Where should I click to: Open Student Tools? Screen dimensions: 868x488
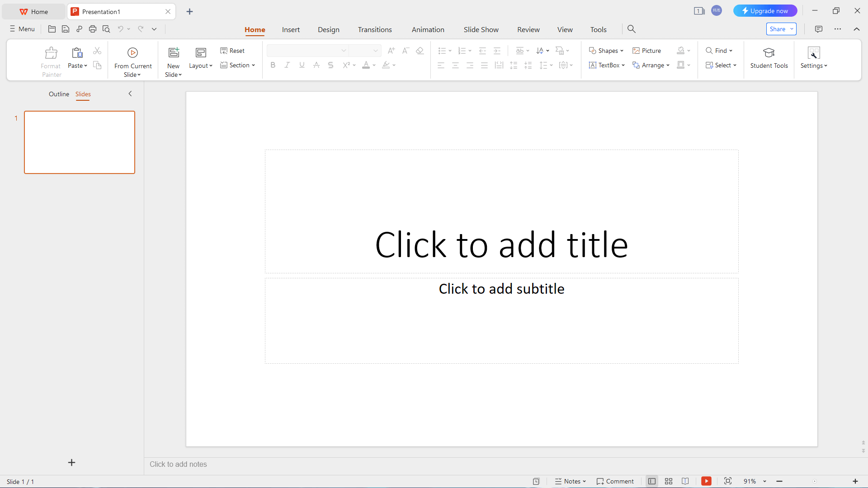(769, 59)
